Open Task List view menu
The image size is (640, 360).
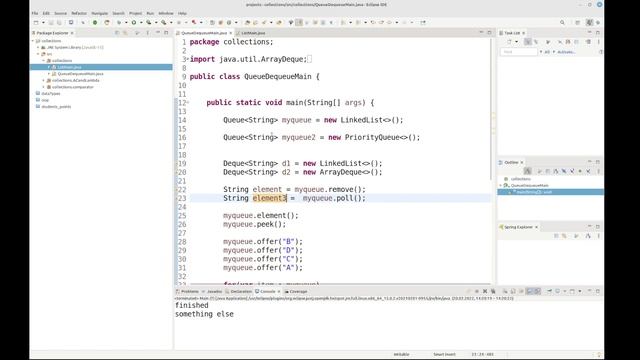tap(598, 42)
